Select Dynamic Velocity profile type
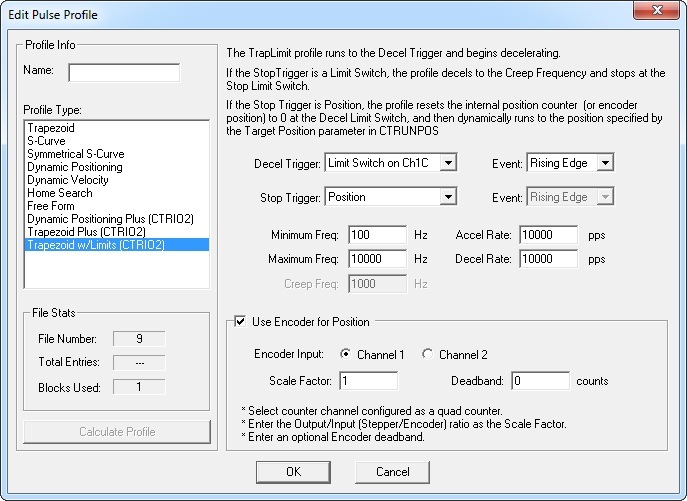The height and width of the screenshot is (501, 687). [x=117, y=180]
